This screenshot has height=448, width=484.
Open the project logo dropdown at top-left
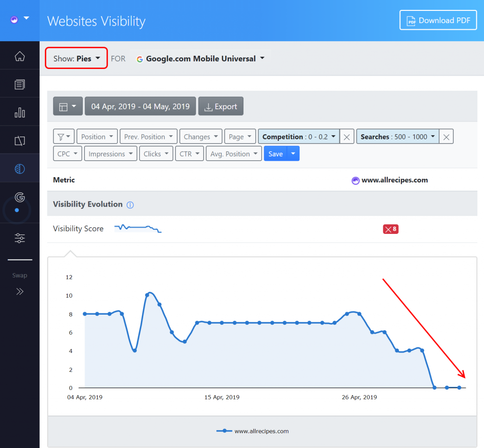pyautogui.click(x=19, y=19)
